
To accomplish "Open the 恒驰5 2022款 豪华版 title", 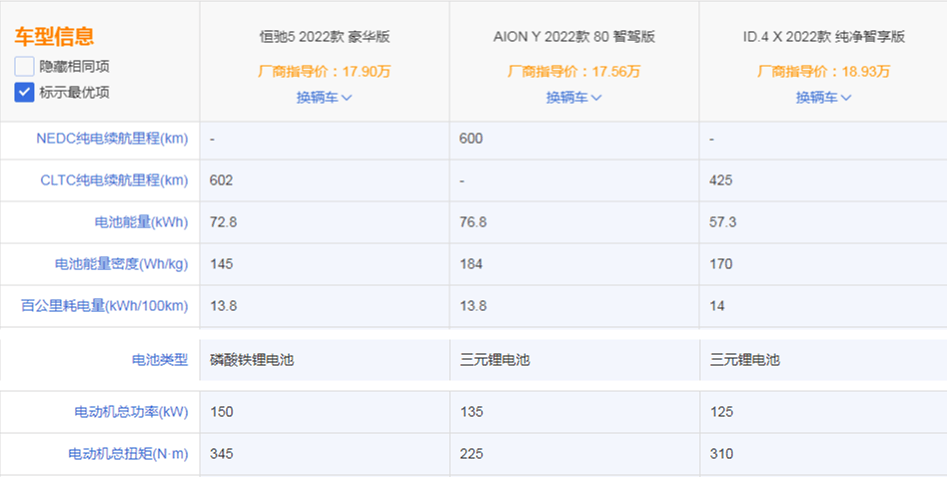I will click(x=324, y=37).
